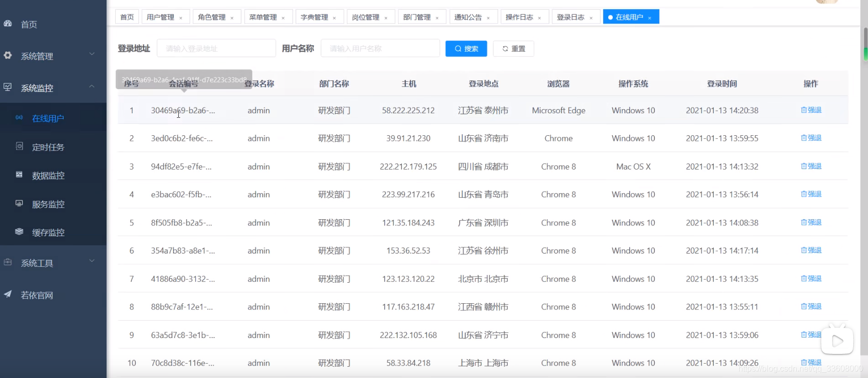Expand the 系统管理 menu chevron
This screenshot has width=868, height=378.
(x=92, y=54)
